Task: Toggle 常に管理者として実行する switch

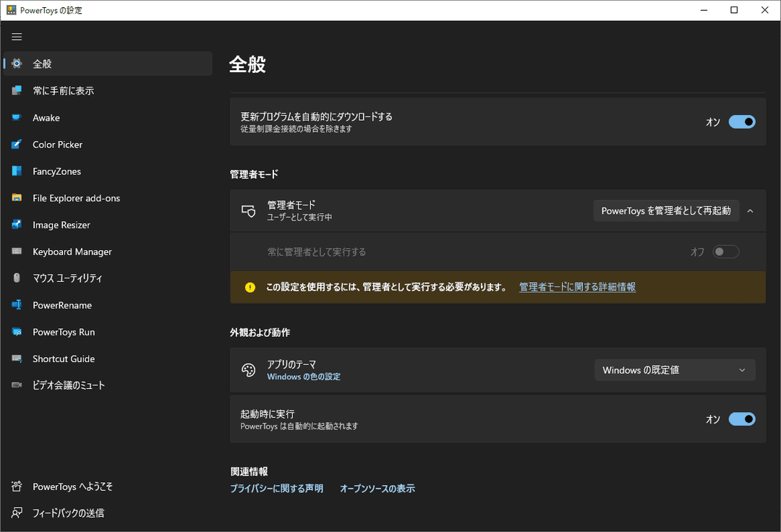Action: coord(726,252)
